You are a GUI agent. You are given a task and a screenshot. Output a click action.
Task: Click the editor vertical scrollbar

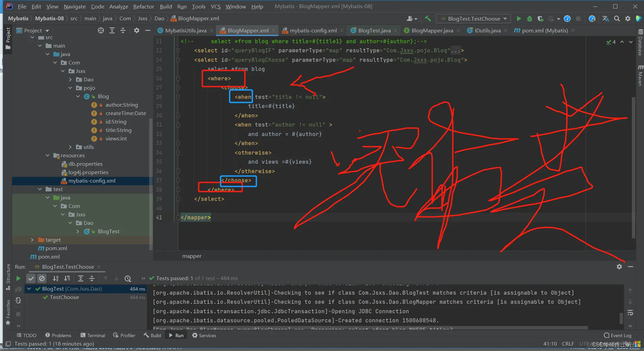pos(633,168)
